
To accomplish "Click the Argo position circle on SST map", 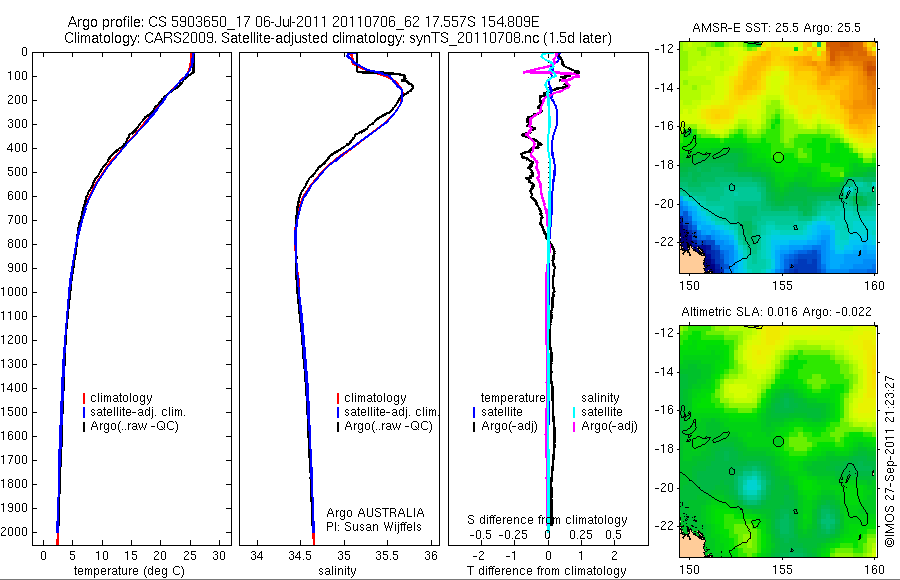I will tap(778, 157).
